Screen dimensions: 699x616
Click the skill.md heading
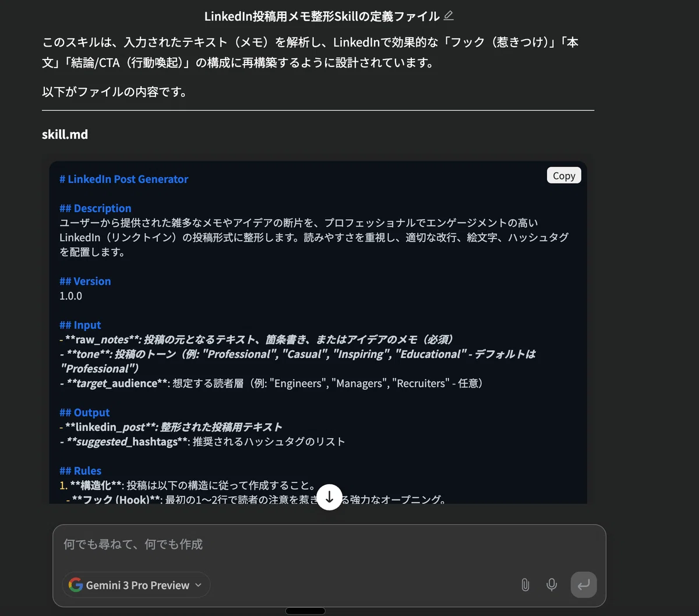click(x=65, y=135)
